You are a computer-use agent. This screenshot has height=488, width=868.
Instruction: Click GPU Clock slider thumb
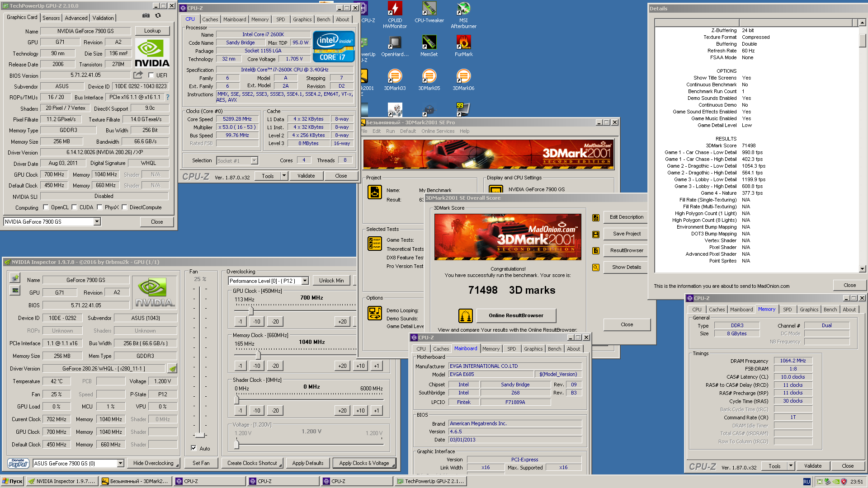pos(251,311)
